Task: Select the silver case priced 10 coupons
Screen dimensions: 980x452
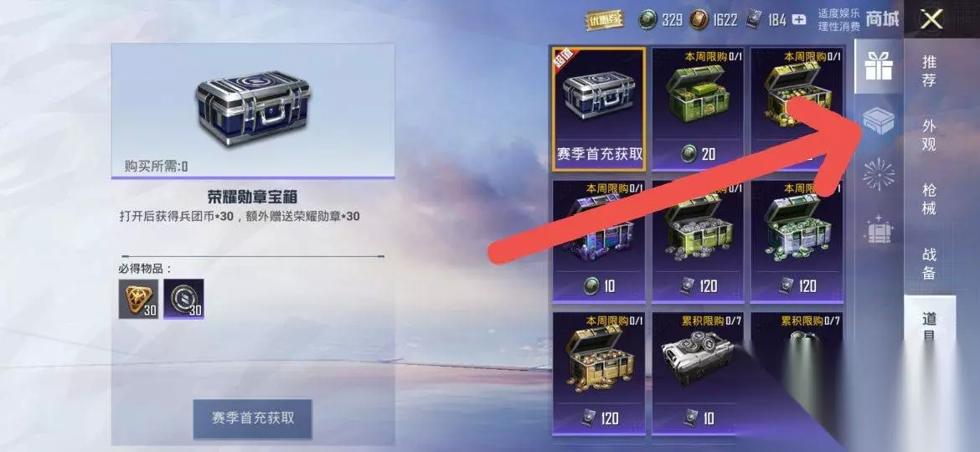Action: click(x=698, y=373)
